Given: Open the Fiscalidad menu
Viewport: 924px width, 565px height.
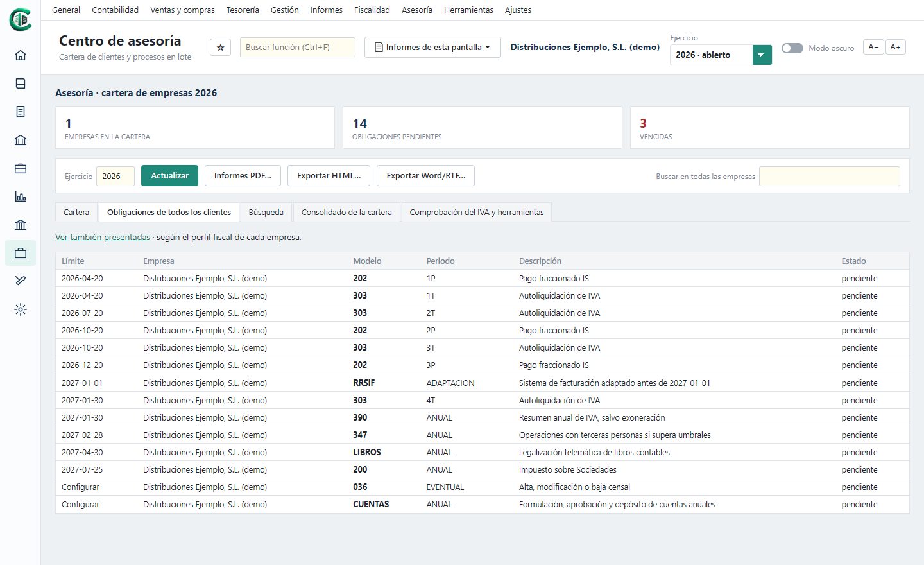Looking at the screenshot, I should 372,10.
